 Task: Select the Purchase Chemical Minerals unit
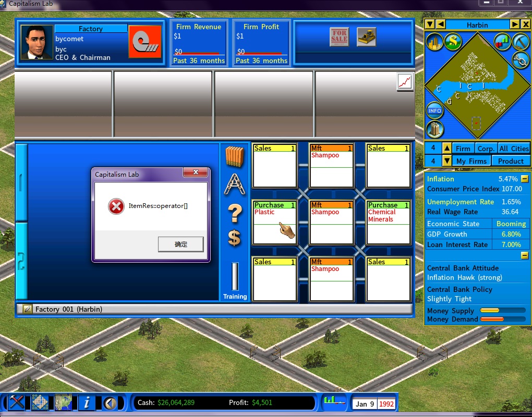click(x=388, y=223)
